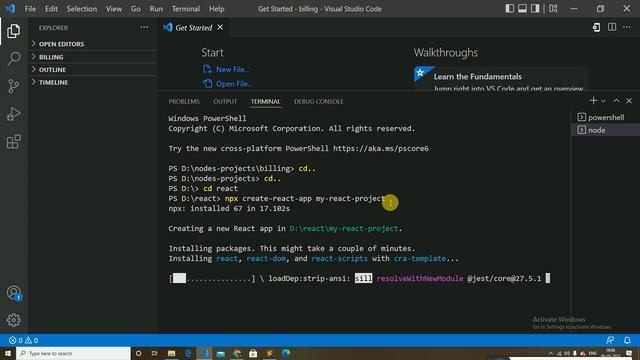Open Explorer Views and More Actions ellipsis
The width and height of the screenshot is (640, 360).
click(x=144, y=27)
